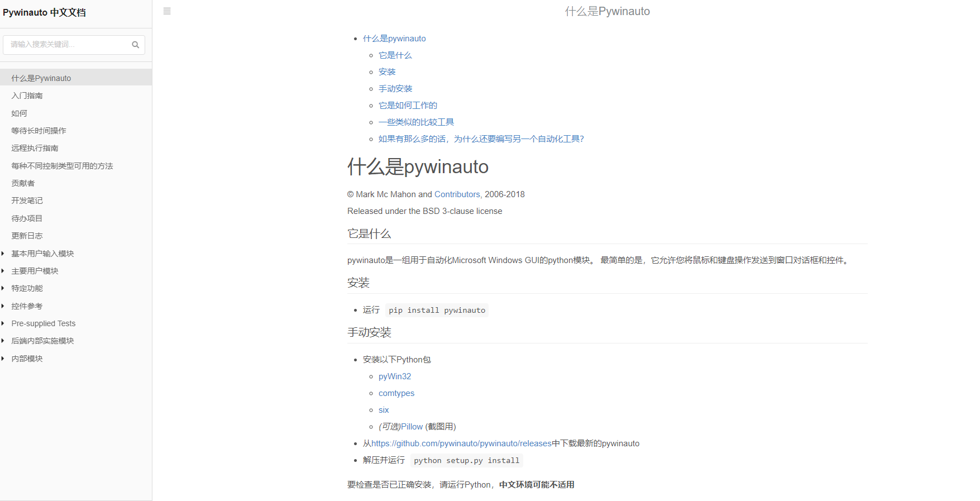Click bold text 中文环境可能不适用
The width and height of the screenshot is (980, 501).
coord(537,485)
